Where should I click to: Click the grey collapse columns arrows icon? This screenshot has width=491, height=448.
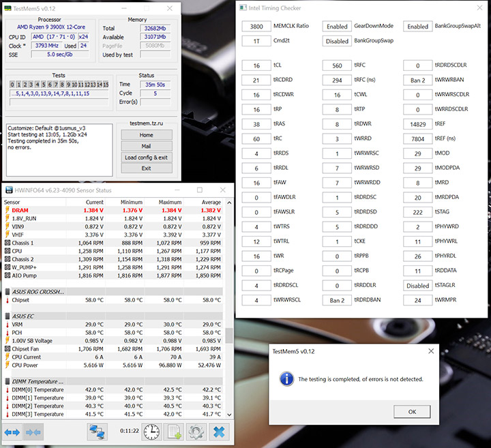(33, 432)
